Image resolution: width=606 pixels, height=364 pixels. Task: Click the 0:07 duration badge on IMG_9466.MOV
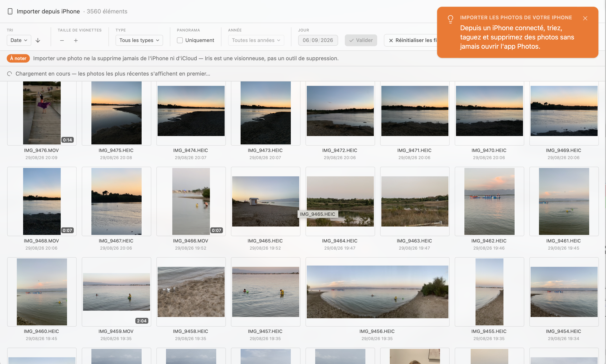click(216, 230)
